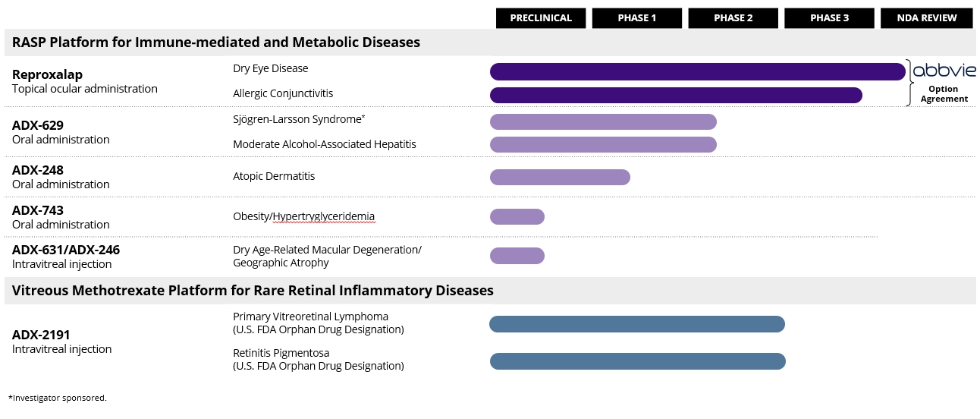Image resolution: width=980 pixels, height=419 pixels.
Task: Click the Option Agreement bracket
Action: (x=909, y=83)
